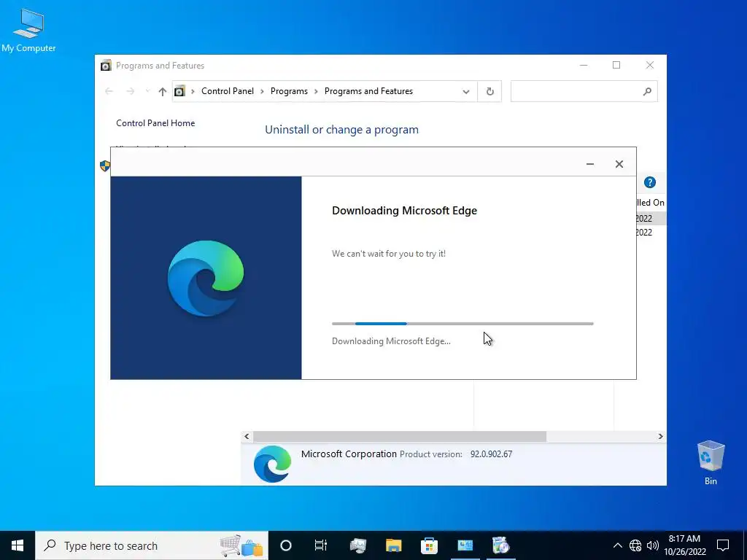
Task: Show hidden system tray icons
Action: pos(617,545)
